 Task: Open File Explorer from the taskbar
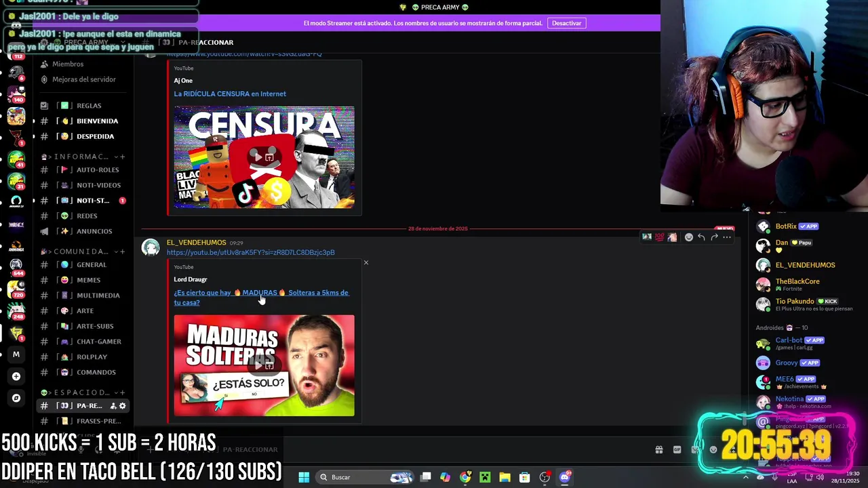(505, 477)
